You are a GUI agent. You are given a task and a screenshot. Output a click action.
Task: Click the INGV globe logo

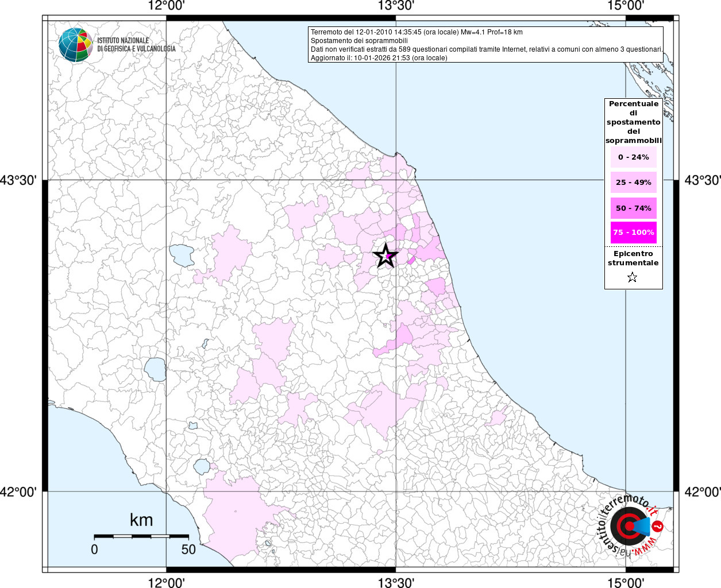(x=75, y=45)
